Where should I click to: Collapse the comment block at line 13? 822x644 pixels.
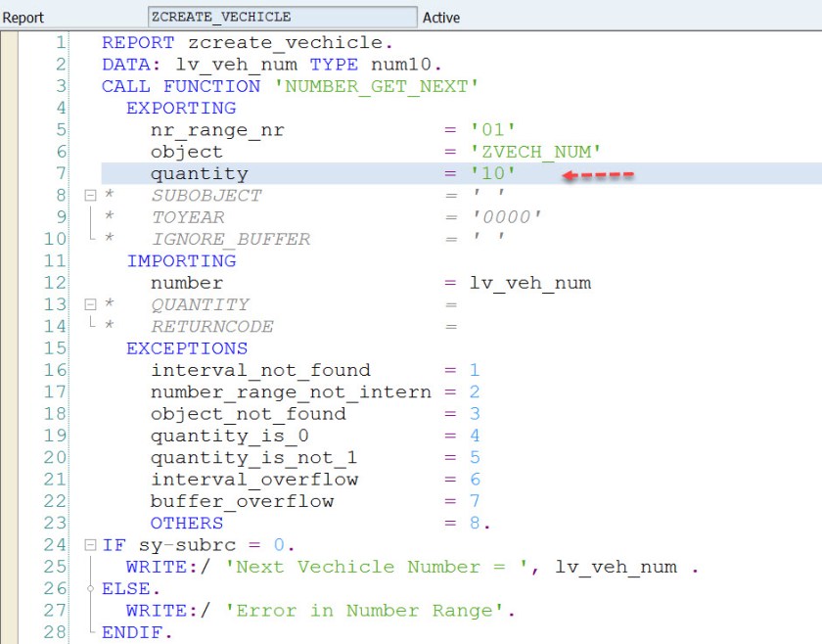click(90, 304)
